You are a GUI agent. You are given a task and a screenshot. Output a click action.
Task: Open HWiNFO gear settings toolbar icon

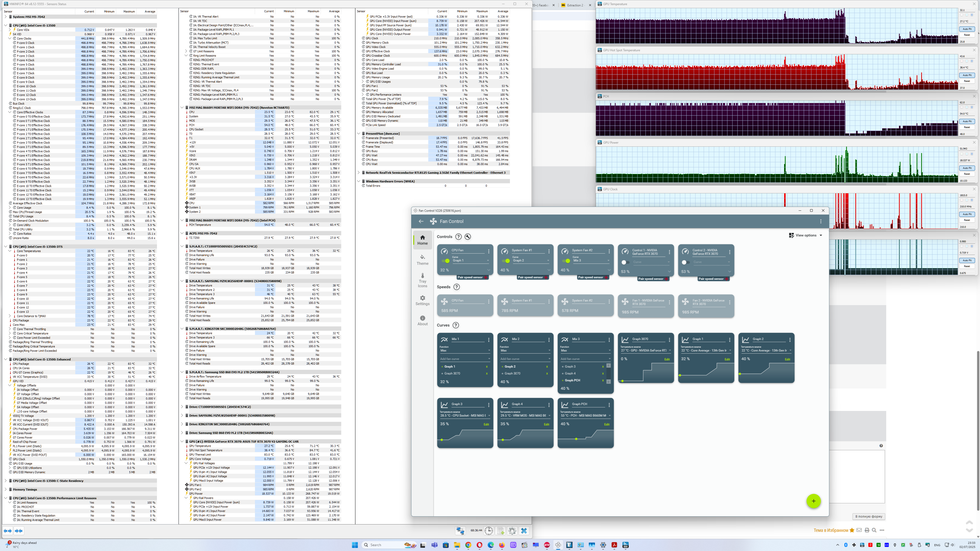(x=512, y=531)
